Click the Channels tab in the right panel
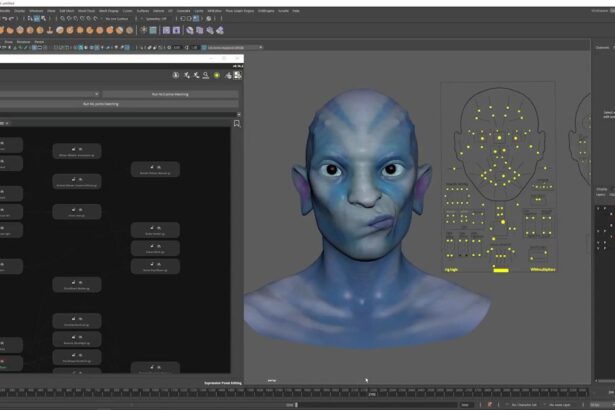This screenshot has width=615, height=410. 602,47
